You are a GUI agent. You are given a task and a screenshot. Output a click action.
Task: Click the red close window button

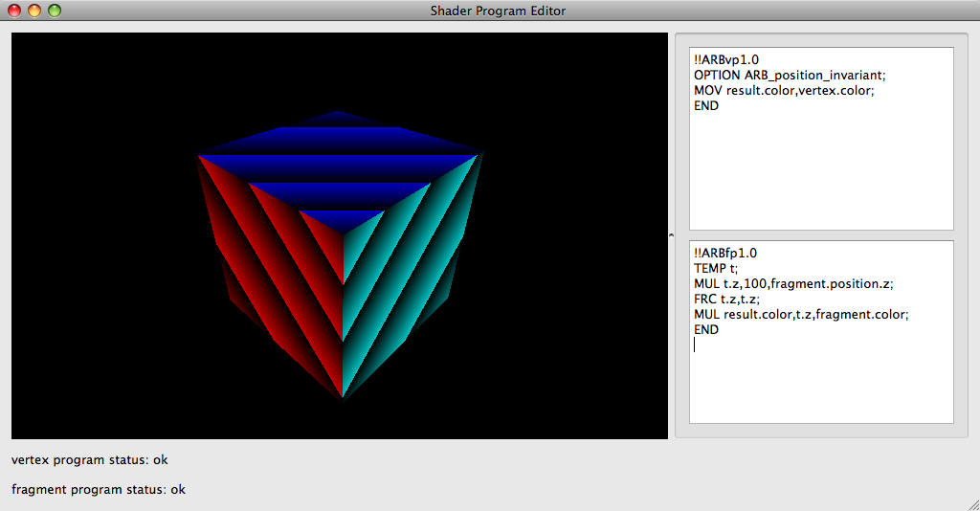tap(14, 11)
